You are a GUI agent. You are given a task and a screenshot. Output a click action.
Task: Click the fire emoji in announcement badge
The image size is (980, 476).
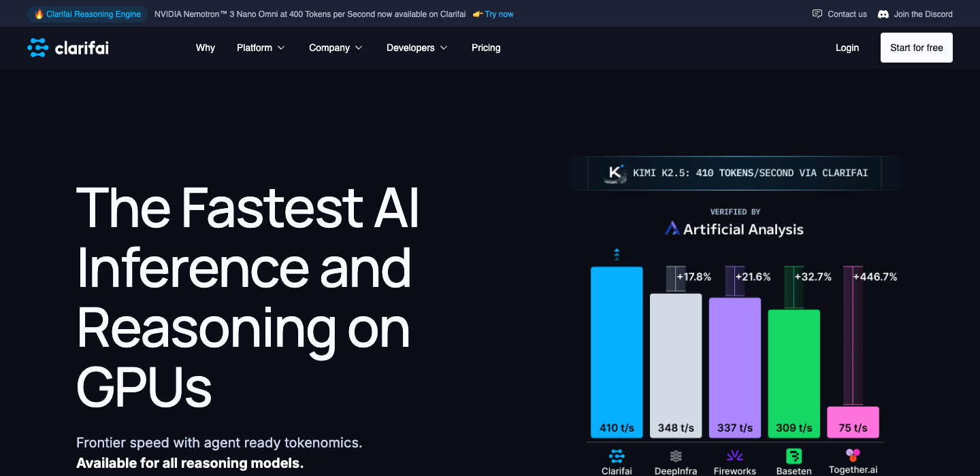coord(39,14)
